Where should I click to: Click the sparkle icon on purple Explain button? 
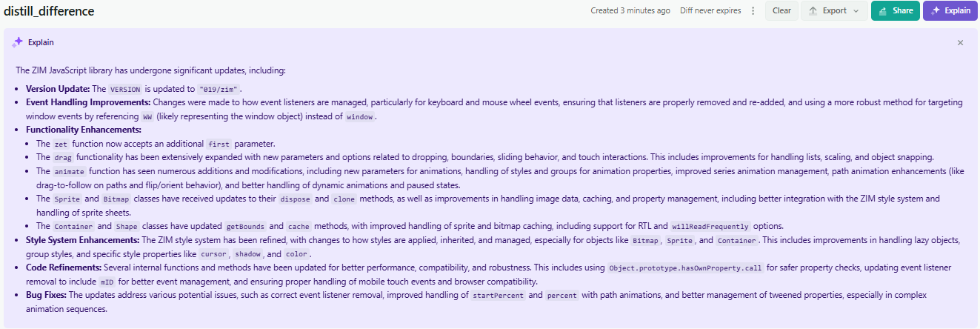tap(936, 11)
